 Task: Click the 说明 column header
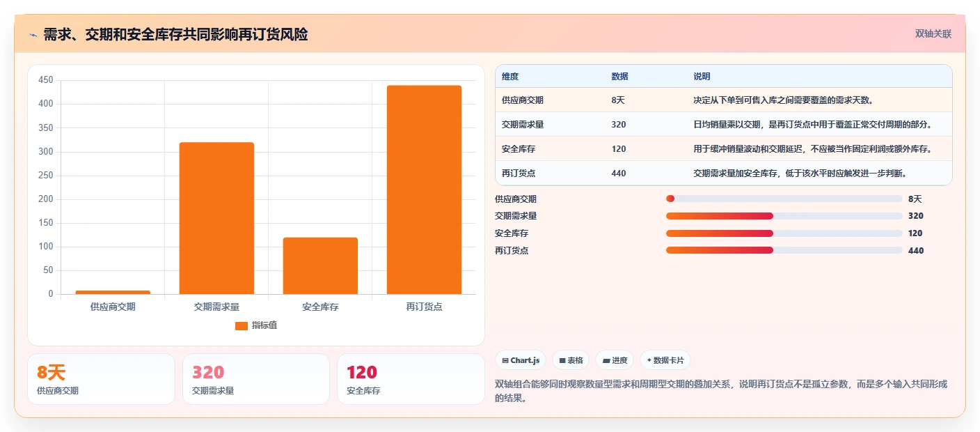tap(702, 77)
